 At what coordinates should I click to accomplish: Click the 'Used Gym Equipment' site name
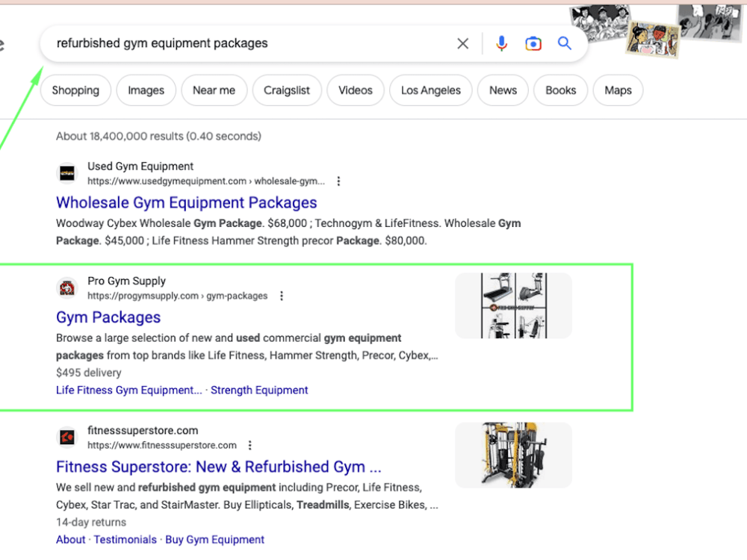tap(140, 167)
